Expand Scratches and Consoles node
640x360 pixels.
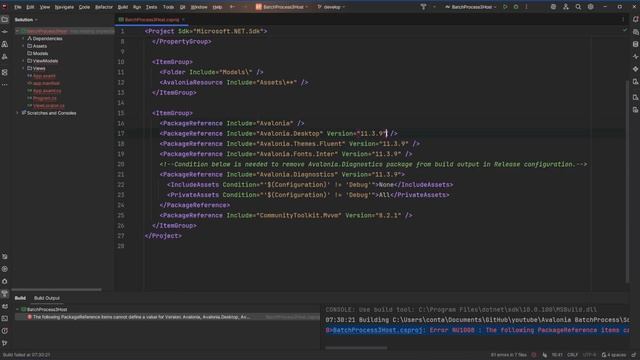pyautogui.click(x=18, y=113)
